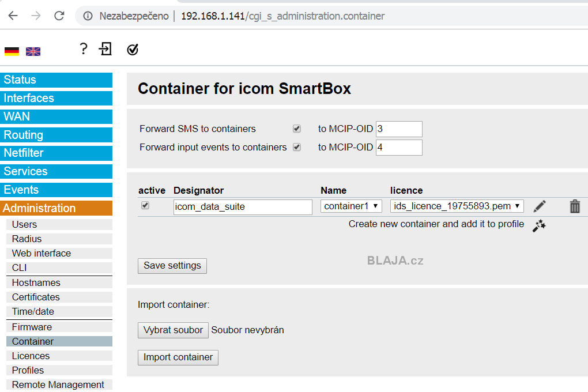Switch language to English flag
This screenshot has height=392, width=588.
pos(33,51)
